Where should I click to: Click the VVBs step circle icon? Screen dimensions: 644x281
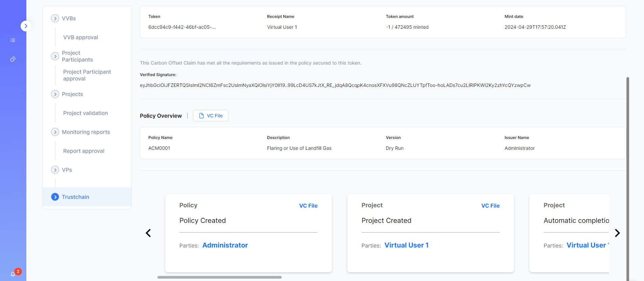click(x=55, y=18)
